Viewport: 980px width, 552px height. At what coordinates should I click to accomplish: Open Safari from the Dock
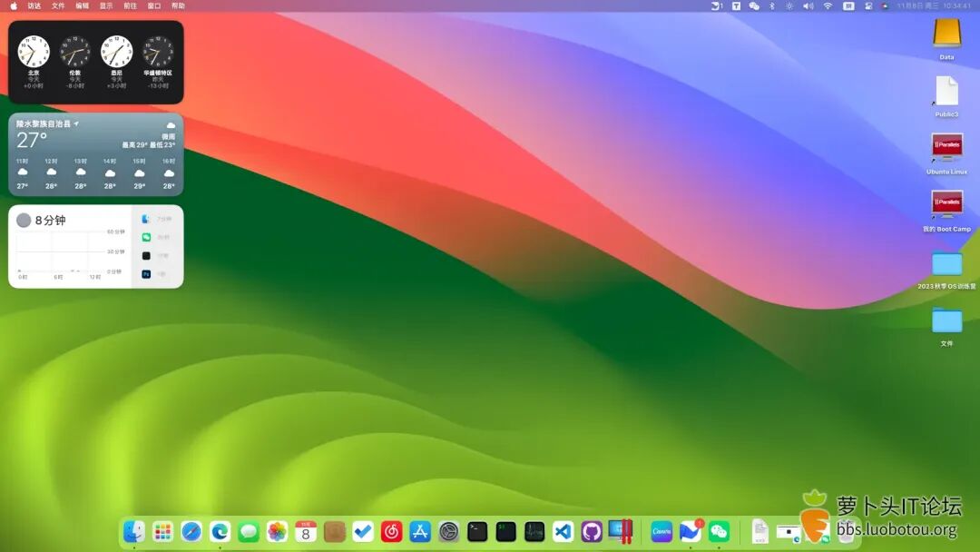pos(191,532)
